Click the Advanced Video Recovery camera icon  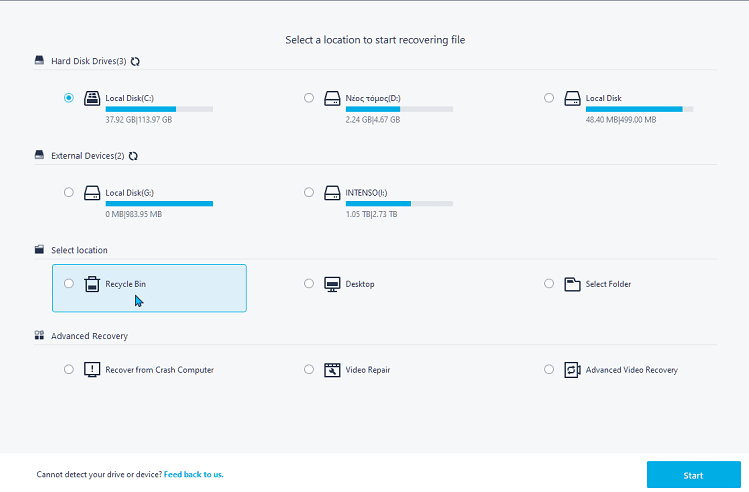pos(572,370)
